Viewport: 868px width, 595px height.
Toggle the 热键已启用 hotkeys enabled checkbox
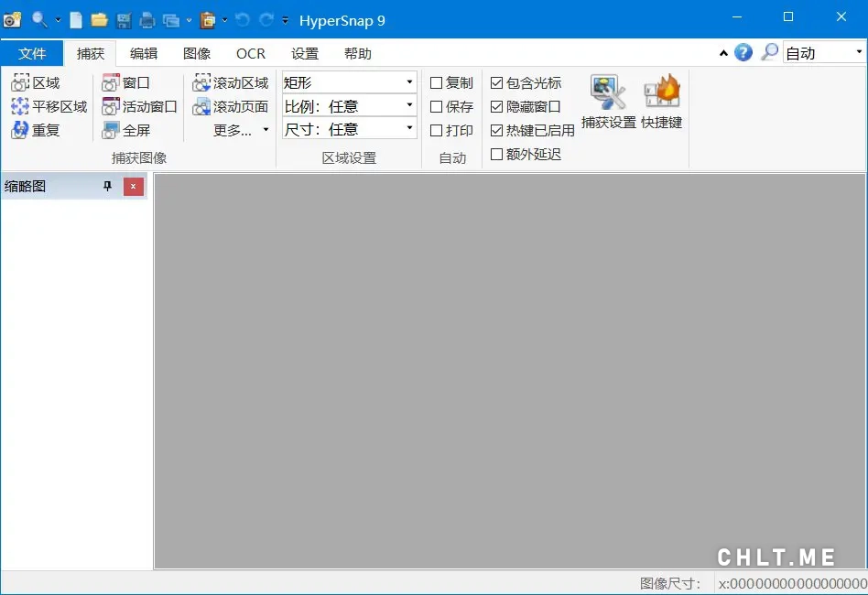click(496, 130)
